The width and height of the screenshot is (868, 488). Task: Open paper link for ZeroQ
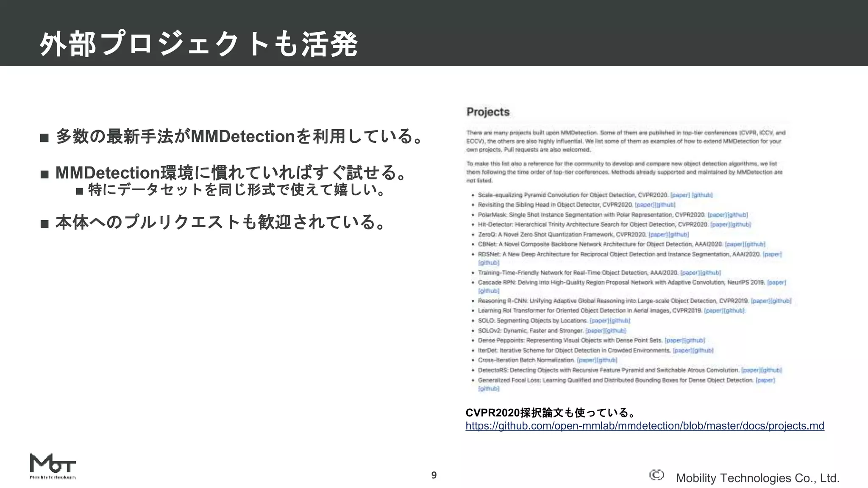(x=659, y=235)
